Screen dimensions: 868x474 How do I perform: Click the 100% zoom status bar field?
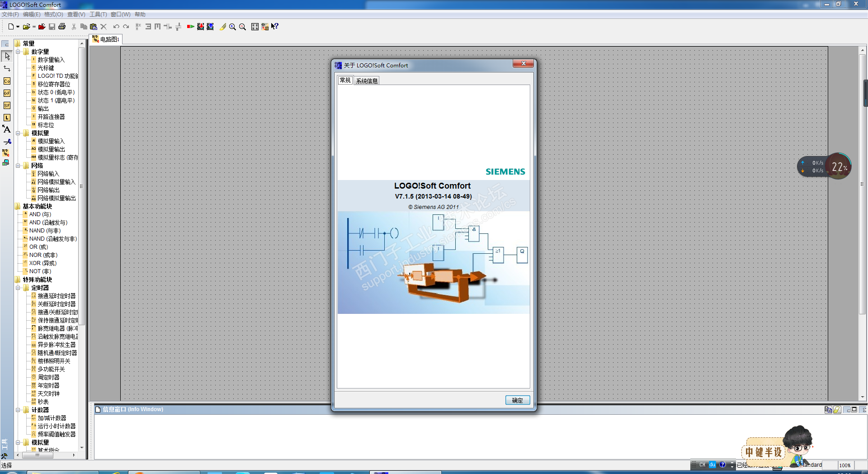pyautogui.click(x=845, y=465)
